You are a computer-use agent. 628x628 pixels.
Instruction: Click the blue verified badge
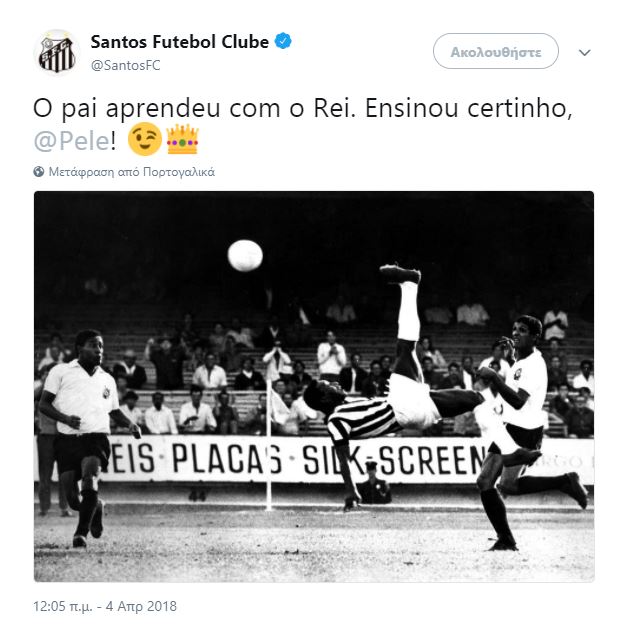283,41
